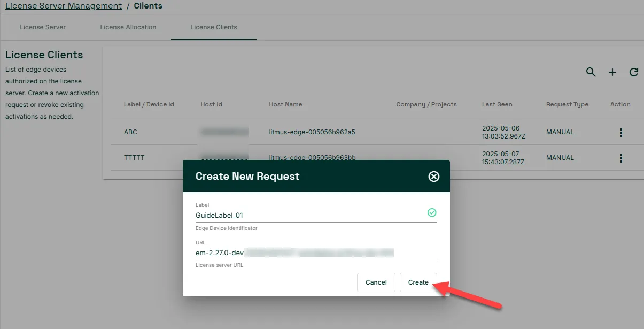Viewport: 644px width, 329px height.
Task: Click host name litmus-edge-005056b963bb
Action: tap(312, 158)
